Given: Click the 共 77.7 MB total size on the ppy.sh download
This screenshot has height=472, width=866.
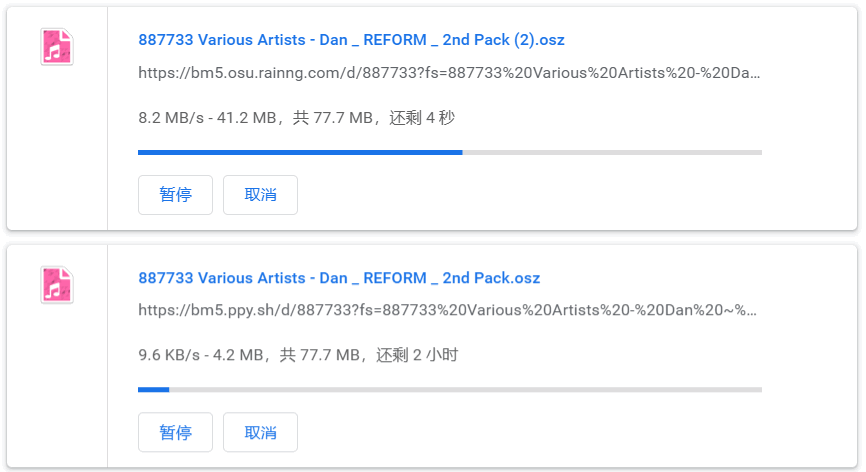Looking at the screenshot, I should 320,355.
